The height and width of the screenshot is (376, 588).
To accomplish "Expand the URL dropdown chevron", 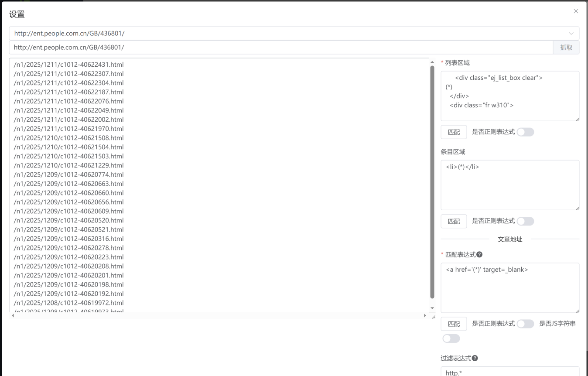I will click(571, 34).
